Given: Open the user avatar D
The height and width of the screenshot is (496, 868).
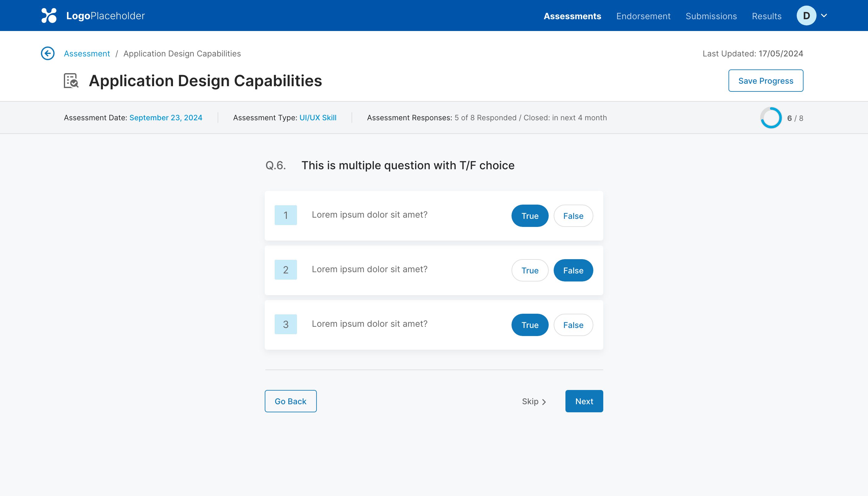Looking at the screenshot, I should [806, 16].
